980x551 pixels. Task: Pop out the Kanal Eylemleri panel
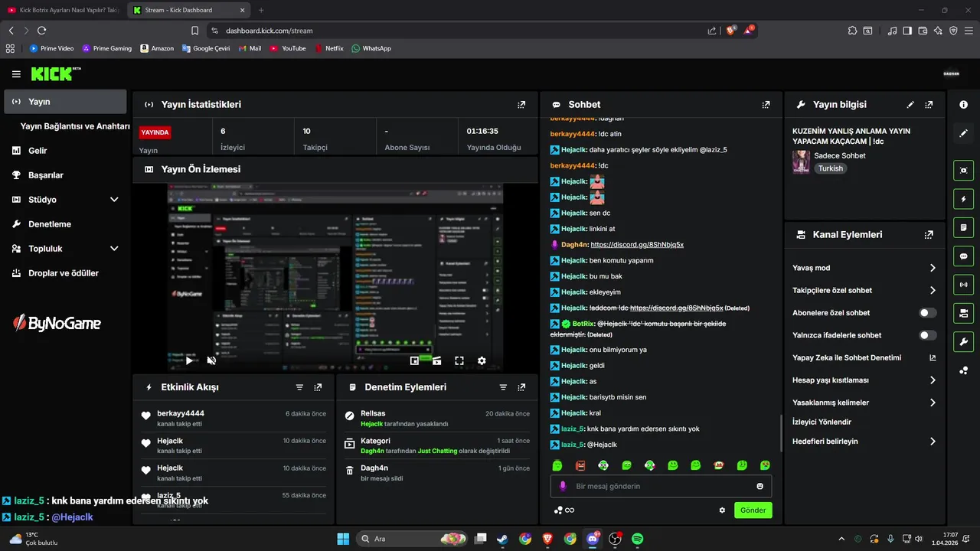[x=929, y=235]
